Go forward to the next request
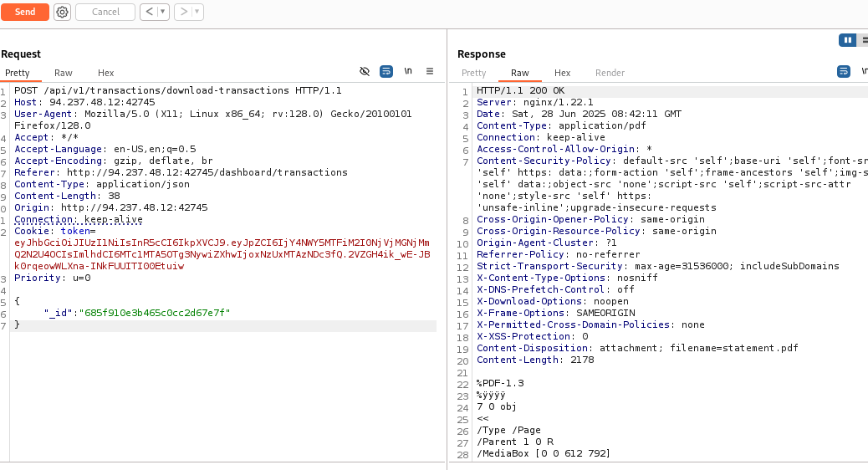The width and height of the screenshot is (868, 470). [x=183, y=12]
